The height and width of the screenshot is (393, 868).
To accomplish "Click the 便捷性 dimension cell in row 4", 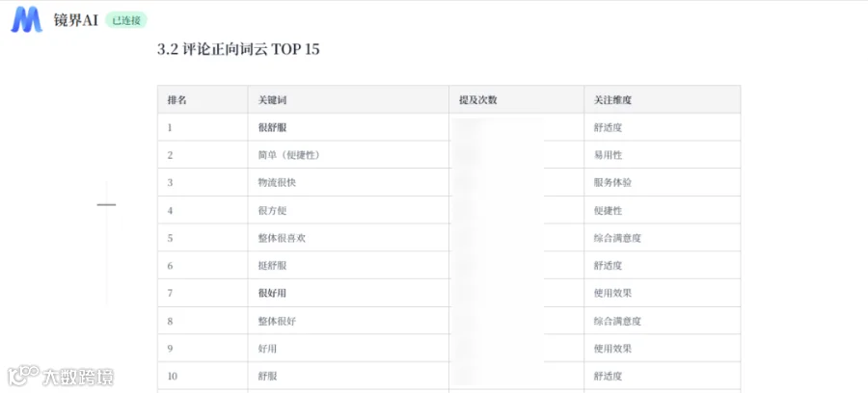I will (662, 210).
